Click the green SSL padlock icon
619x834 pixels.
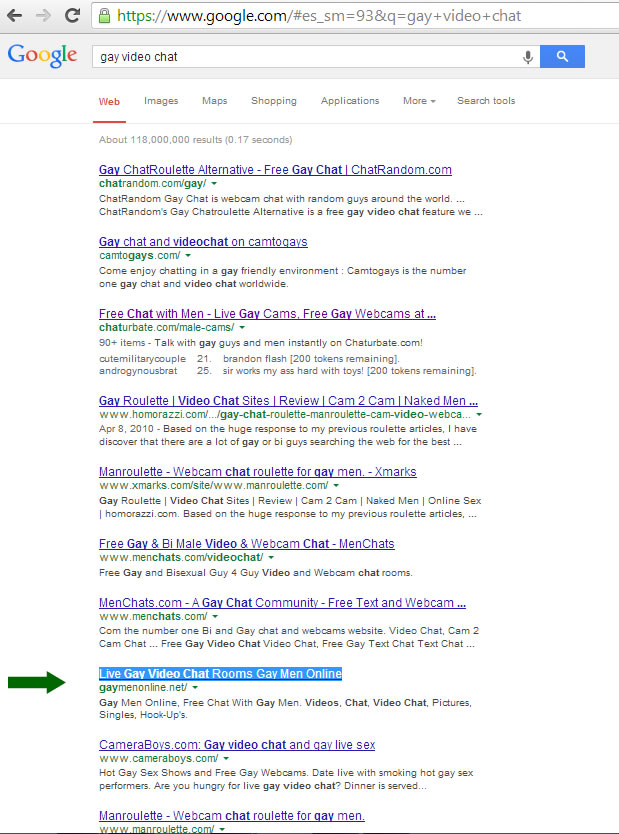[105, 16]
